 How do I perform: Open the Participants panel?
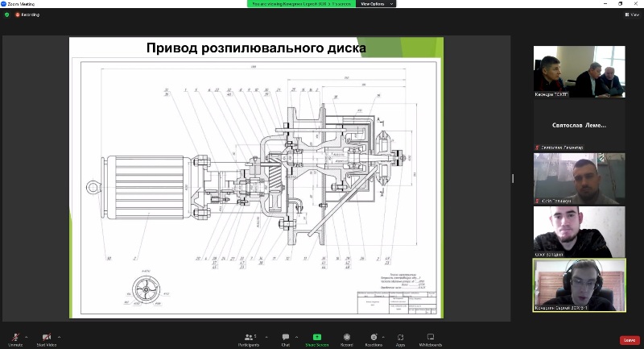coord(248,339)
